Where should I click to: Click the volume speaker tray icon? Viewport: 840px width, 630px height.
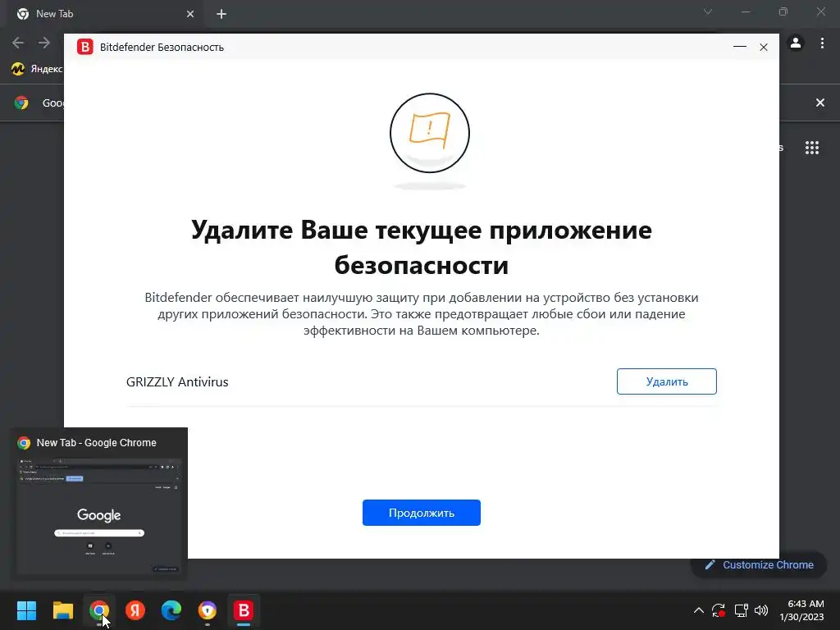click(760, 610)
